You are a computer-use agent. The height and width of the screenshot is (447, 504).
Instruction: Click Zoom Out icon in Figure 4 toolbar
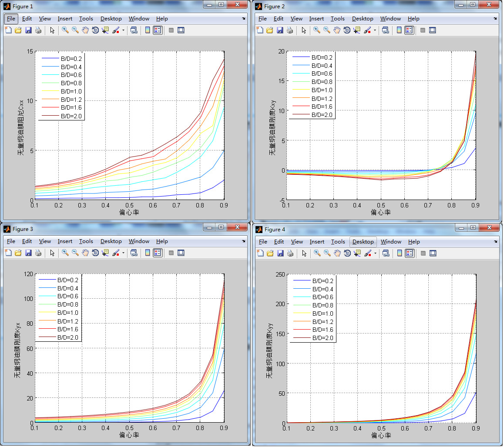click(x=327, y=253)
